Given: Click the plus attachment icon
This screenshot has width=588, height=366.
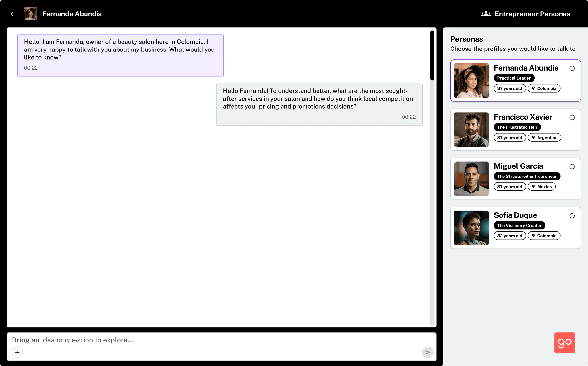Looking at the screenshot, I should pos(17,352).
